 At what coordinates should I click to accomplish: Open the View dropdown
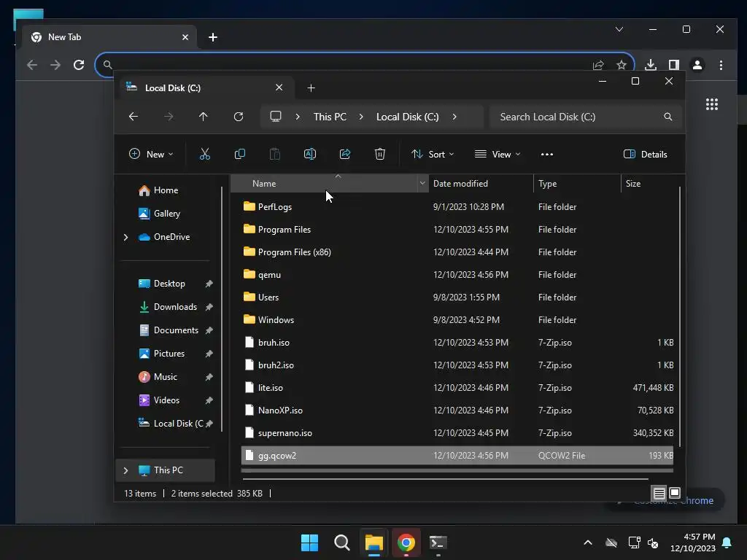498,155
